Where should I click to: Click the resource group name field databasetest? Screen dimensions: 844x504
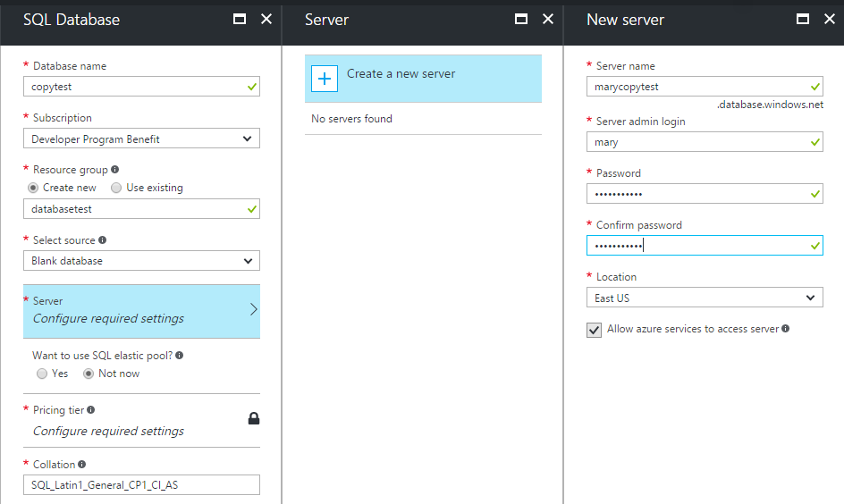[x=141, y=209]
